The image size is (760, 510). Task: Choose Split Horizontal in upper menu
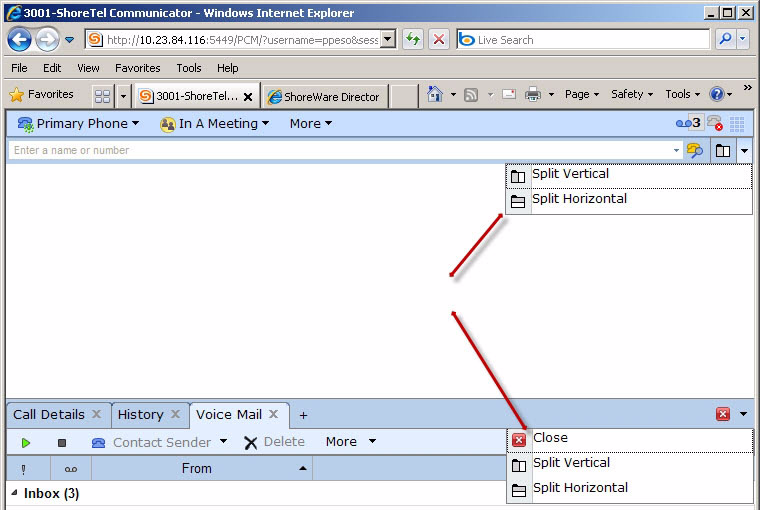click(629, 201)
